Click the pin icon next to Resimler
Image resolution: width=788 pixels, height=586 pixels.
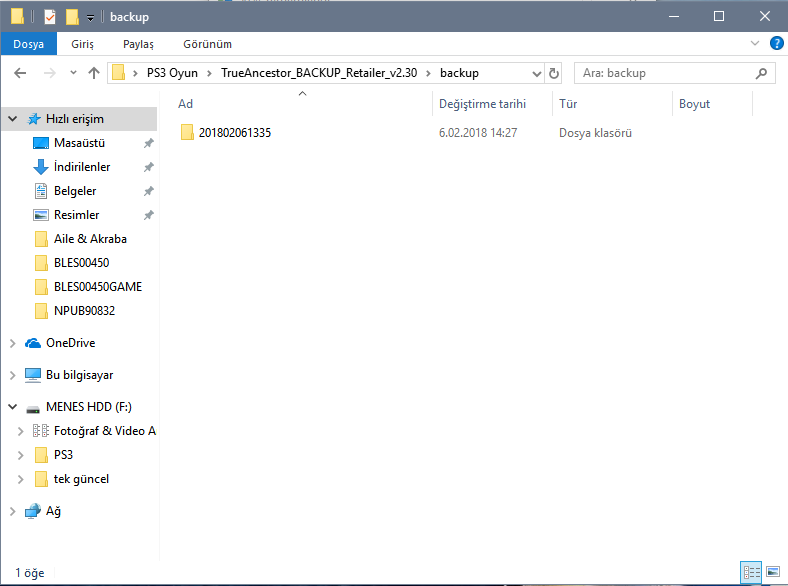click(x=148, y=215)
